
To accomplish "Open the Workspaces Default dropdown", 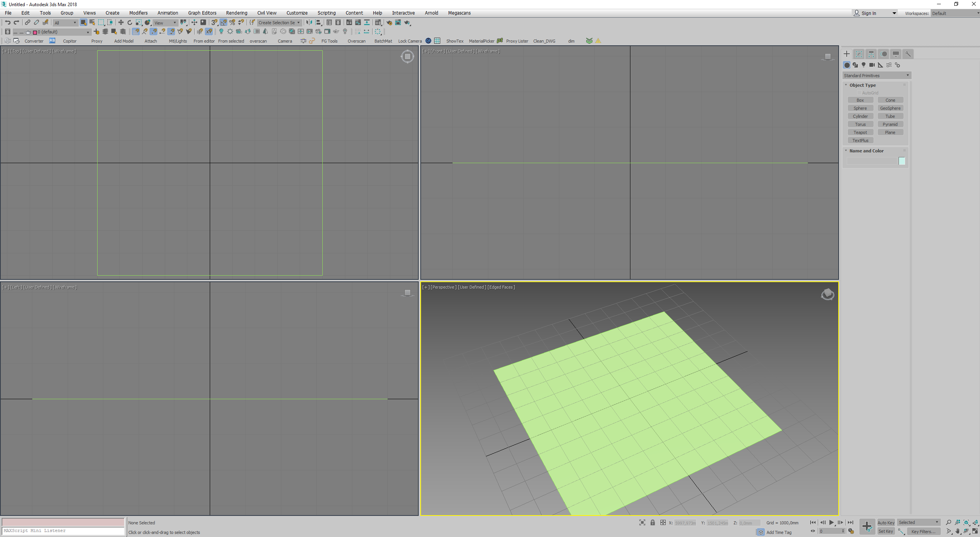I will click(x=955, y=13).
